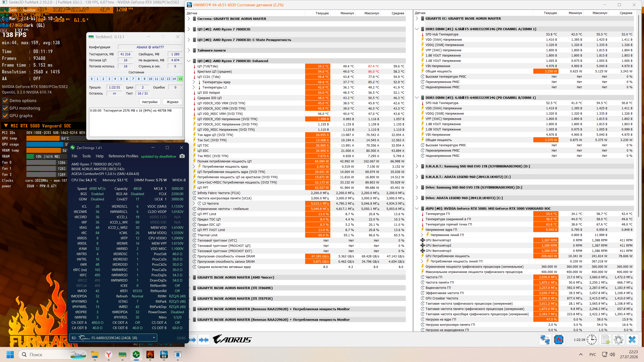The width and height of the screenshot is (644, 362).
Task: Open the B2 DIMM selector dropdown in ZenTimings
Action: tap(113, 338)
